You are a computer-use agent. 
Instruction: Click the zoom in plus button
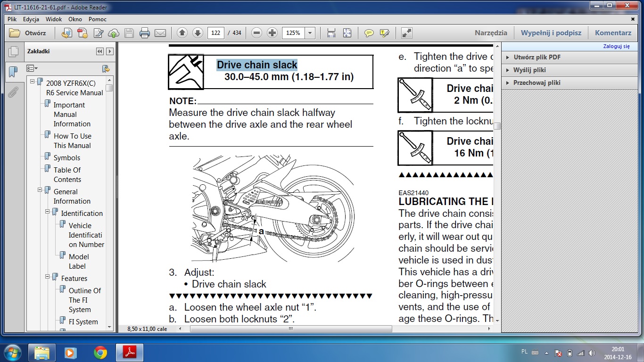pos(272,33)
